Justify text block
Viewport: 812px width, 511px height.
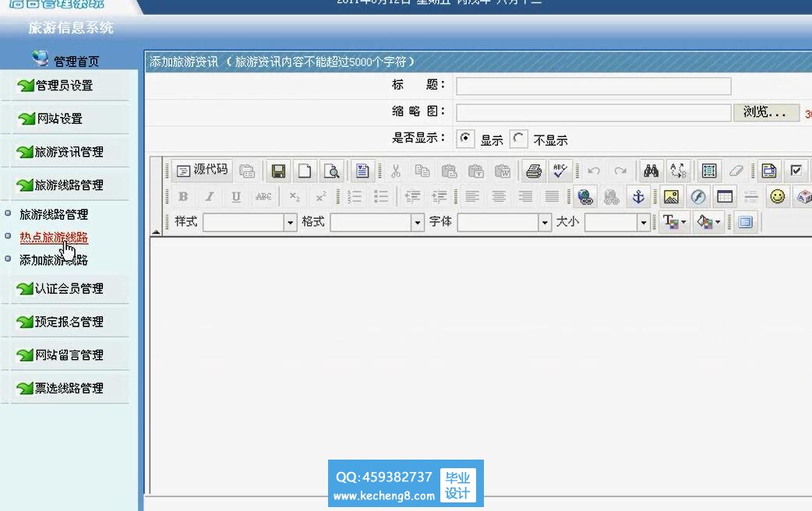pos(552,197)
